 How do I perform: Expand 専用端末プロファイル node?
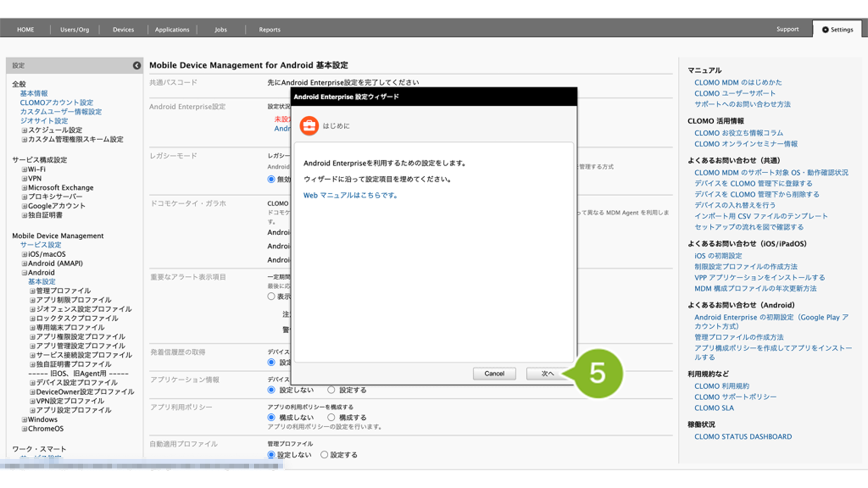coord(32,328)
